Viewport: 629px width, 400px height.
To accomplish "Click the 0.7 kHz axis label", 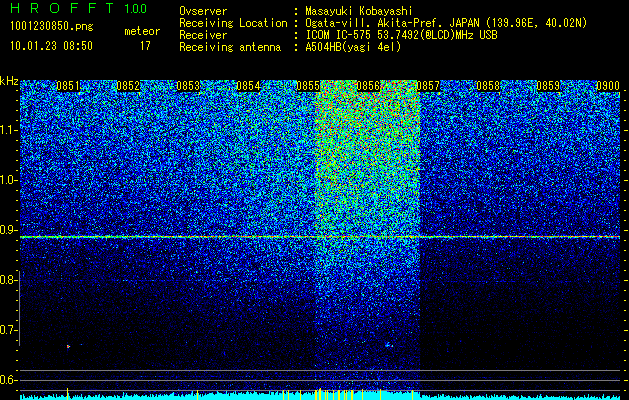I will [x=9, y=330].
